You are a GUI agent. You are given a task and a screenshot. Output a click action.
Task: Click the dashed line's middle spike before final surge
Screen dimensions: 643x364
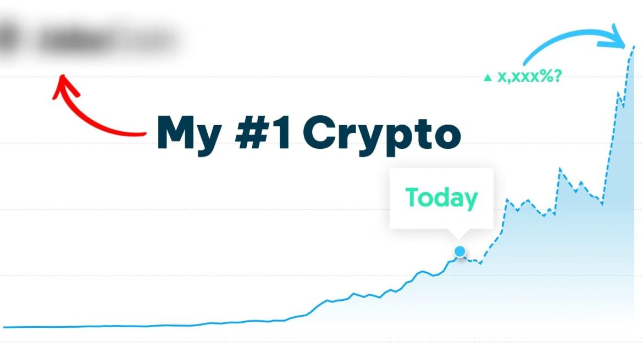(x=560, y=169)
